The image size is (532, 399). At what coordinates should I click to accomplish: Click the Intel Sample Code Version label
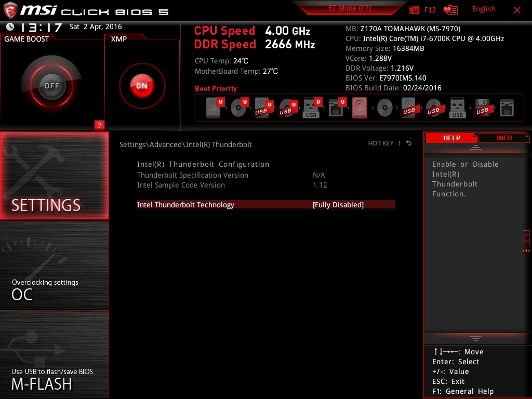[x=181, y=185]
